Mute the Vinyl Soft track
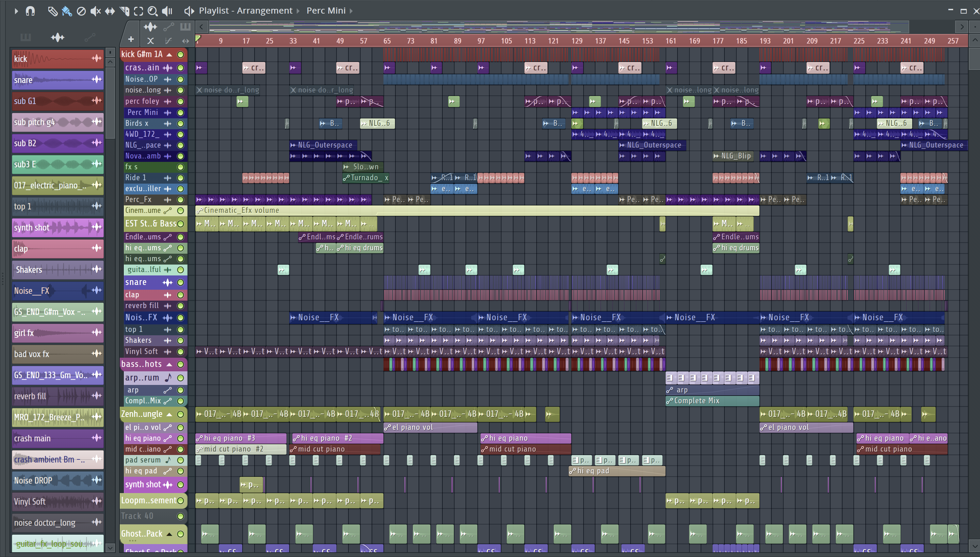Image resolution: width=980 pixels, height=557 pixels. coord(180,352)
